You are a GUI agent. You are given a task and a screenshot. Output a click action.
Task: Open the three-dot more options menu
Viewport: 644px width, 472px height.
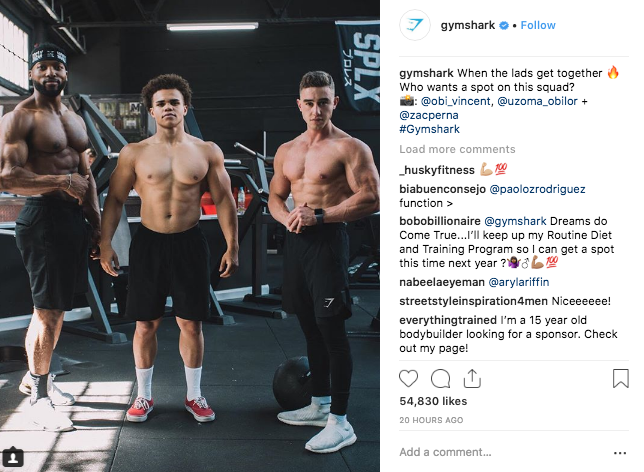(x=620, y=453)
